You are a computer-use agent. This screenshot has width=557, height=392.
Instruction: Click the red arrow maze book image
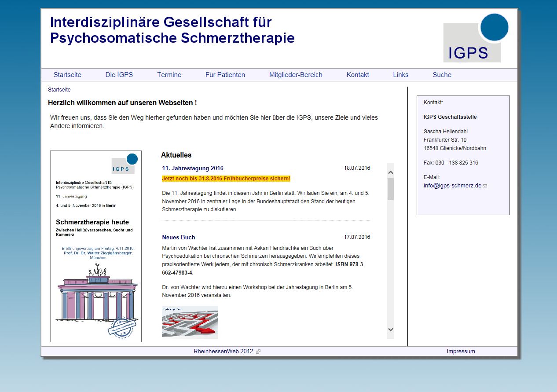[x=190, y=322]
